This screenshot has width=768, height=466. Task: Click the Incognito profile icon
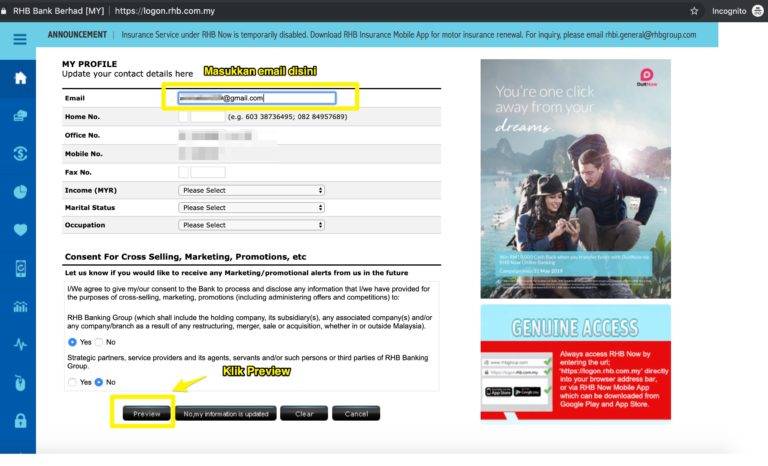(x=758, y=11)
